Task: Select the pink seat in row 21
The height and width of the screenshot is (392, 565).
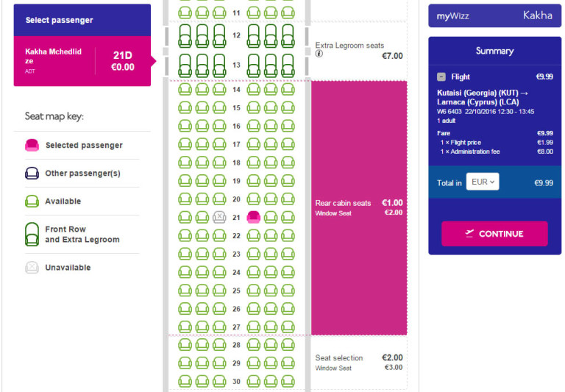Action: pyautogui.click(x=253, y=217)
